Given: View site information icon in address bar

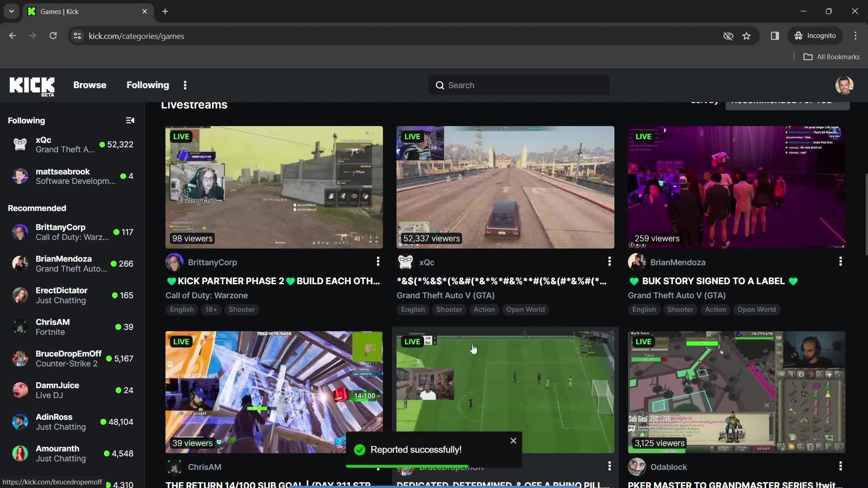Looking at the screenshot, I should (x=77, y=36).
